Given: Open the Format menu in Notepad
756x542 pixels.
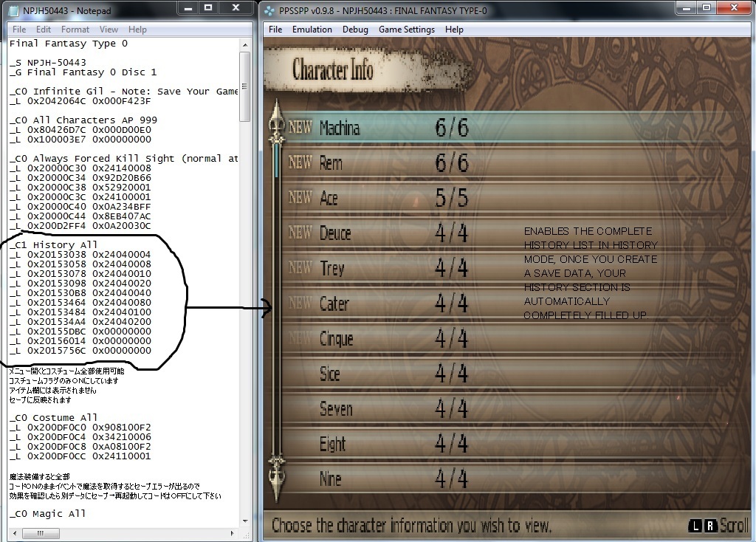Looking at the screenshot, I should (75, 30).
